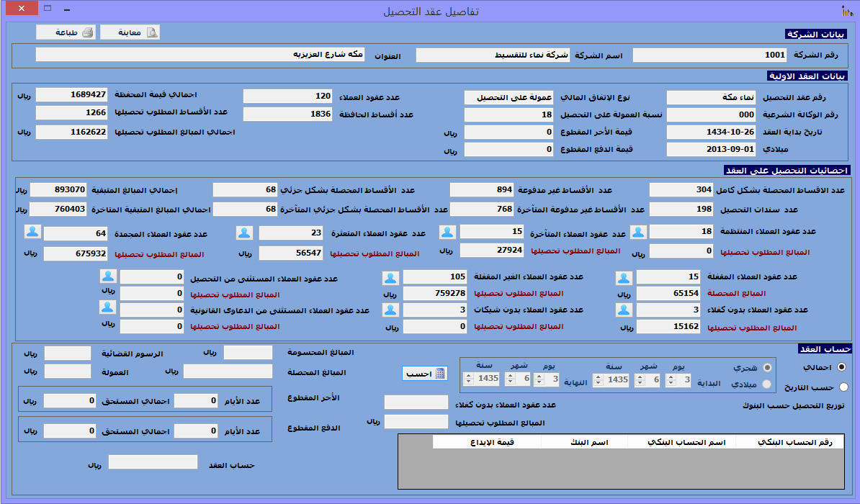Image resolution: width=860 pixels, height=504 pixels.
Task: Click the end date شهر spinner arrows
Action: pos(509,379)
